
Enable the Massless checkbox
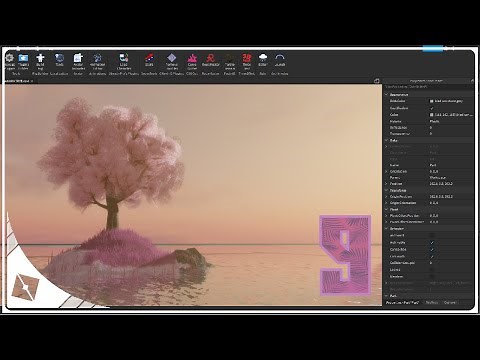432,276
